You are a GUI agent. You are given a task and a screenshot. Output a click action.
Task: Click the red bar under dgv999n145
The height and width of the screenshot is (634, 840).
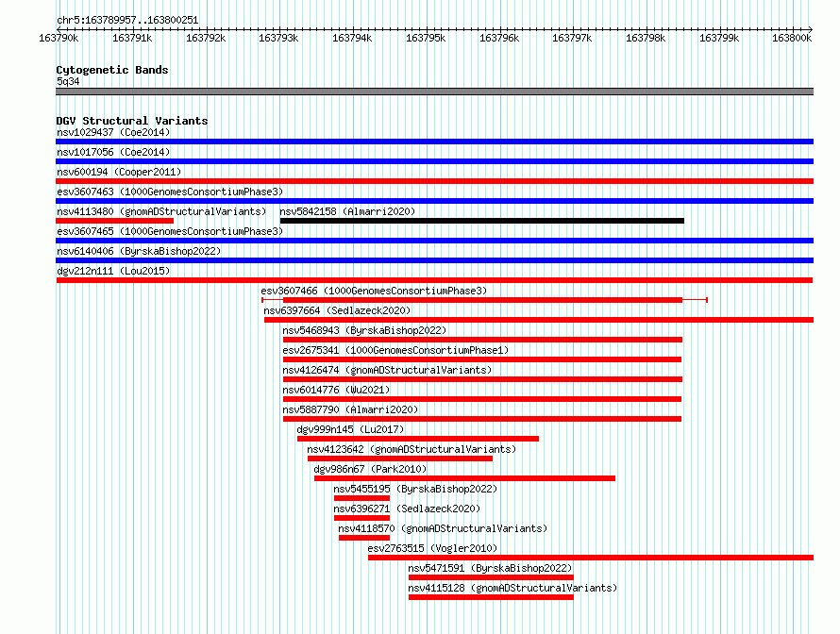pyautogui.click(x=418, y=439)
